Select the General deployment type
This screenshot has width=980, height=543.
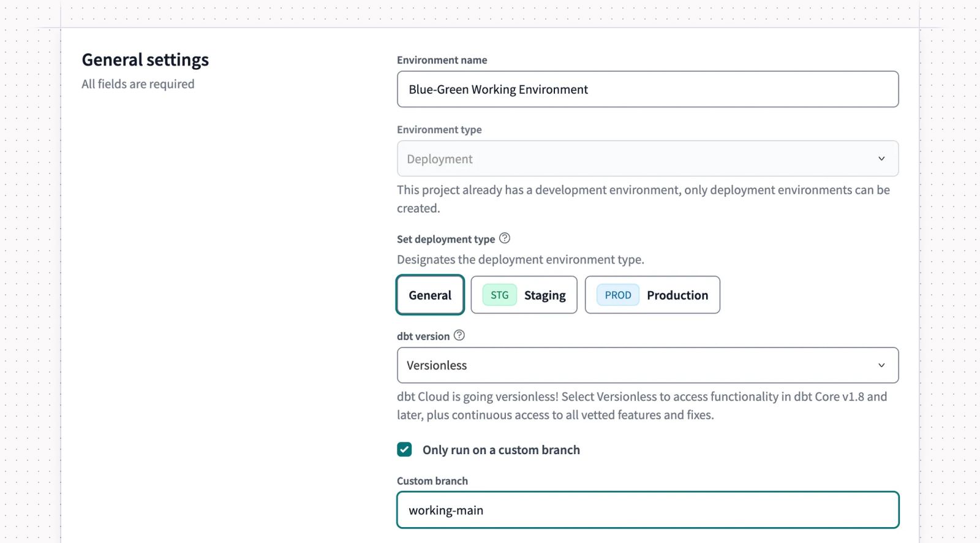(x=430, y=295)
